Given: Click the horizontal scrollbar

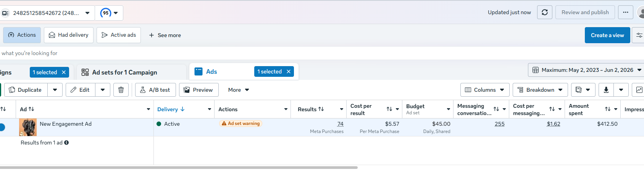Looking at the screenshot, I should click(179, 167).
